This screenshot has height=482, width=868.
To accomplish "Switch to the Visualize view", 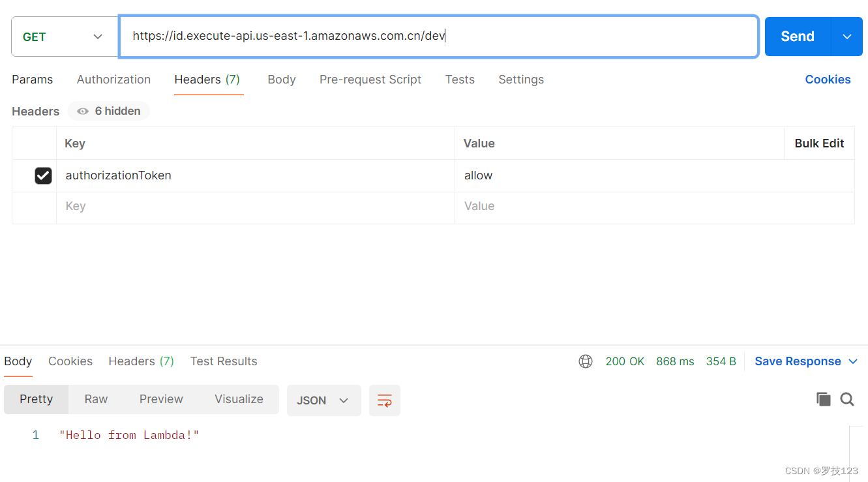I will coord(239,399).
